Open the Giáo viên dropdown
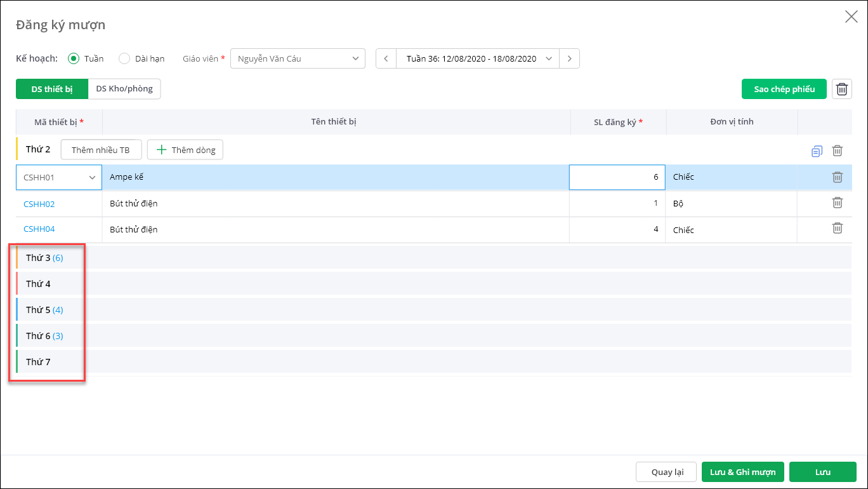This screenshot has width=868, height=489. click(298, 58)
